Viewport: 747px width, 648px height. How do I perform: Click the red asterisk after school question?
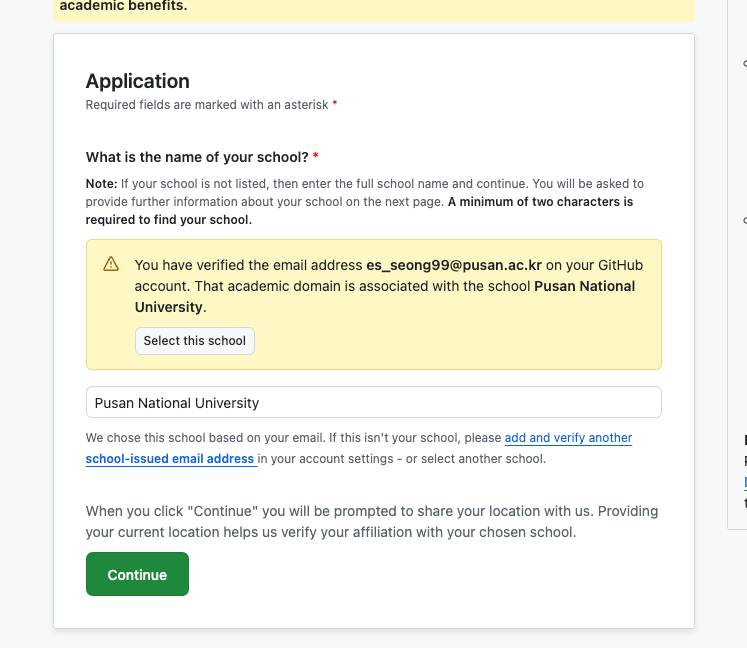315,156
